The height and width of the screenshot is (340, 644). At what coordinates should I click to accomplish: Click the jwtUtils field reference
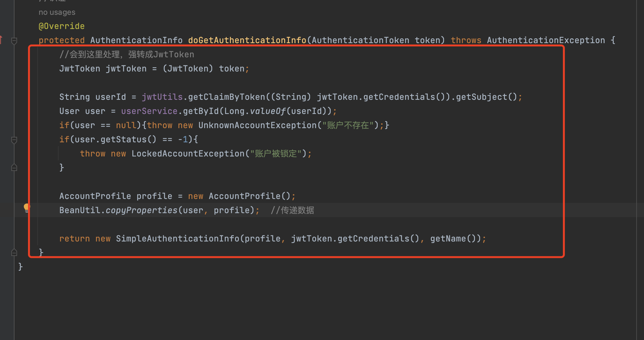pos(162,97)
